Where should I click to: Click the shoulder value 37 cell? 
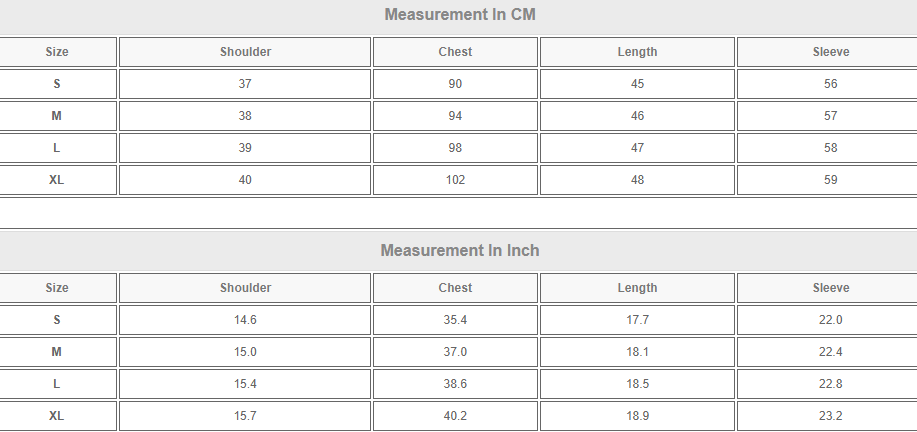[x=245, y=84]
